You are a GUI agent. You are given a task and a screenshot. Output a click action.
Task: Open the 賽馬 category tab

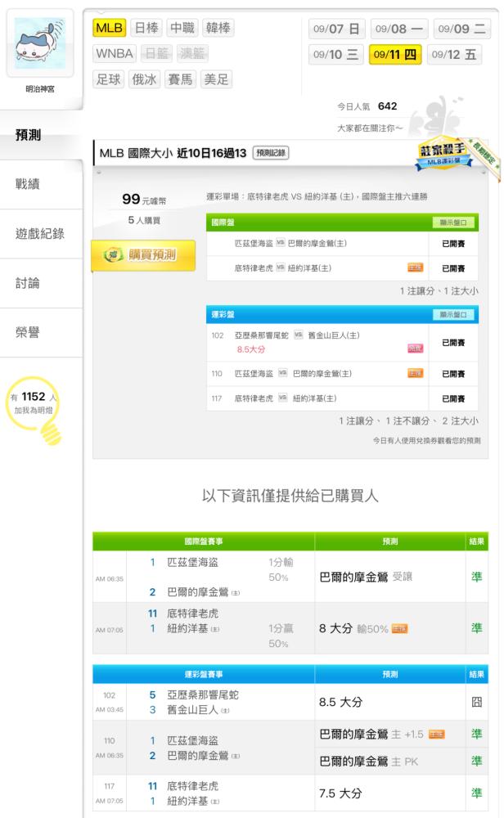tap(180, 79)
